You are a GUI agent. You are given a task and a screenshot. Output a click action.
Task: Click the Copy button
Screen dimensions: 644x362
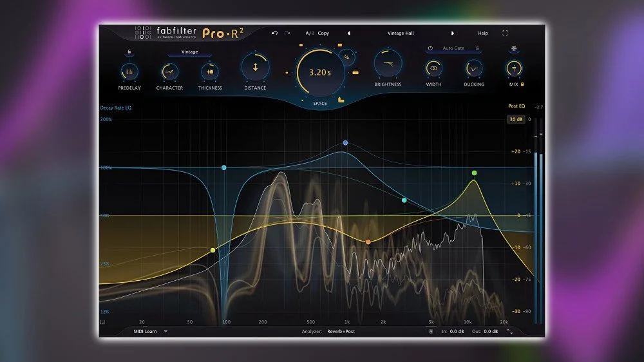[323, 33]
